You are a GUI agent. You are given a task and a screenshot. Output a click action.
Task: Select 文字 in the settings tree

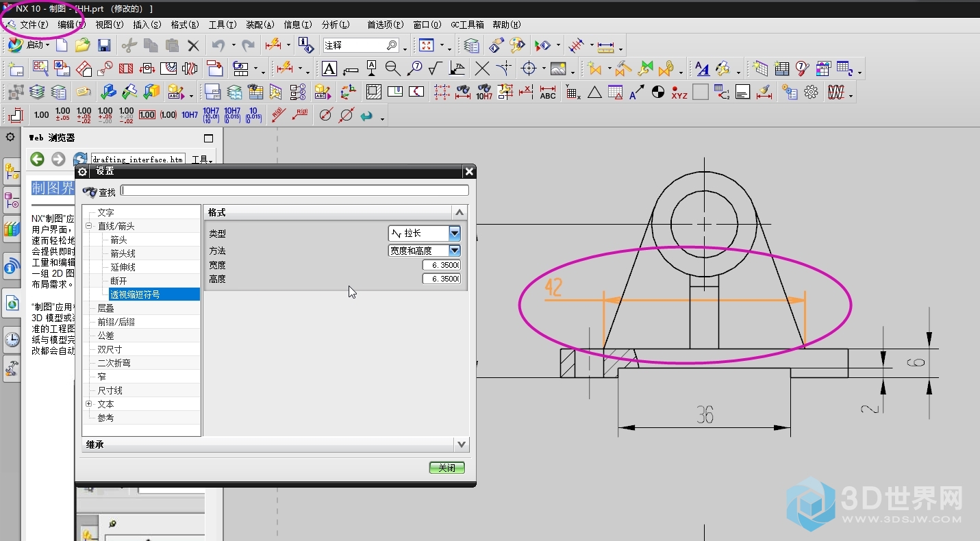tap(105, 212)
